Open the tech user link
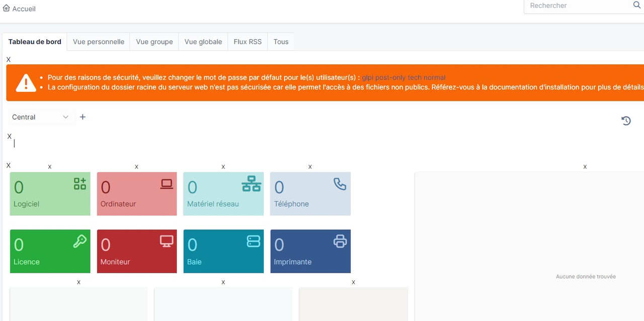Image resolution: width=644 pixels, height=321 pixels. point(414,77)
